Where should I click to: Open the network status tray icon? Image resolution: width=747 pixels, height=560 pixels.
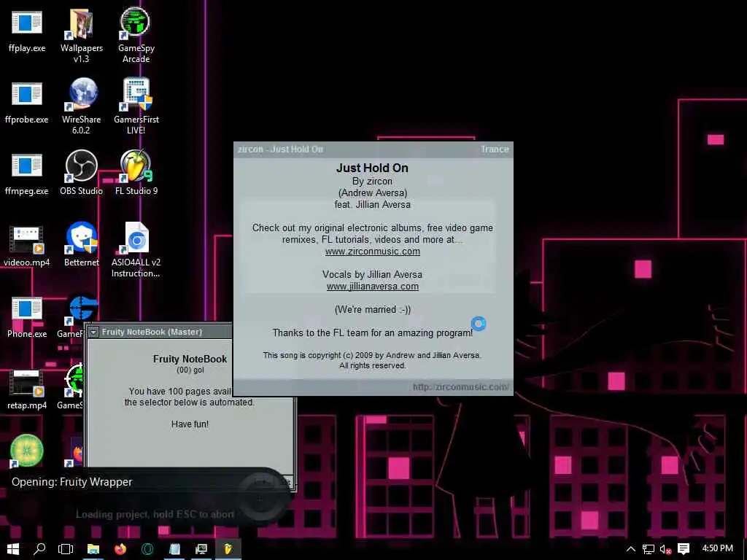(649, 549)
